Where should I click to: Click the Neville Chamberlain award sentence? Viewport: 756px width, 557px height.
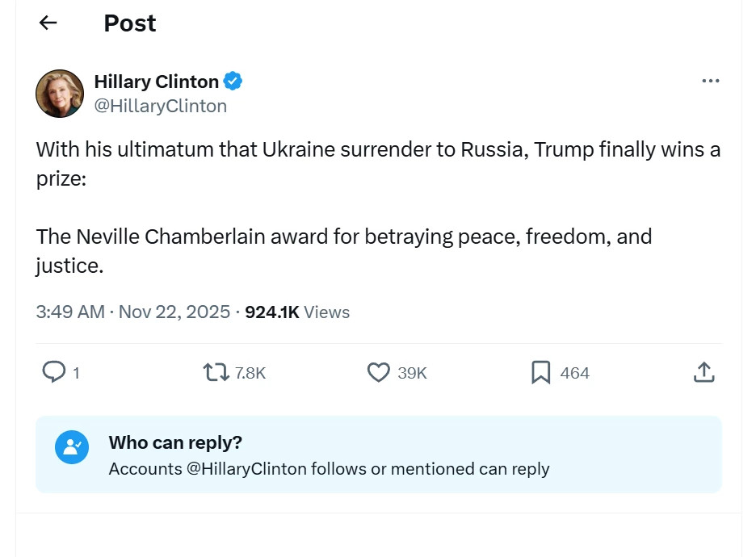343,237
